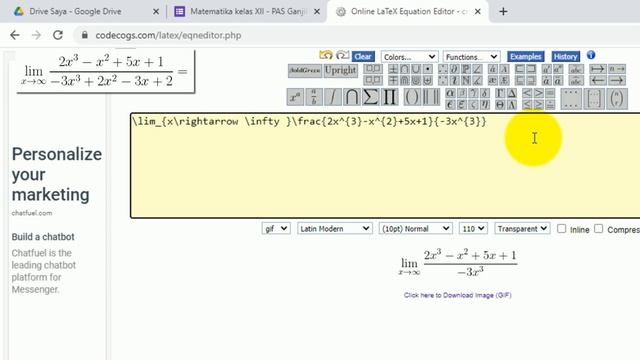Insert capital Theta symbol

(500, 105)
